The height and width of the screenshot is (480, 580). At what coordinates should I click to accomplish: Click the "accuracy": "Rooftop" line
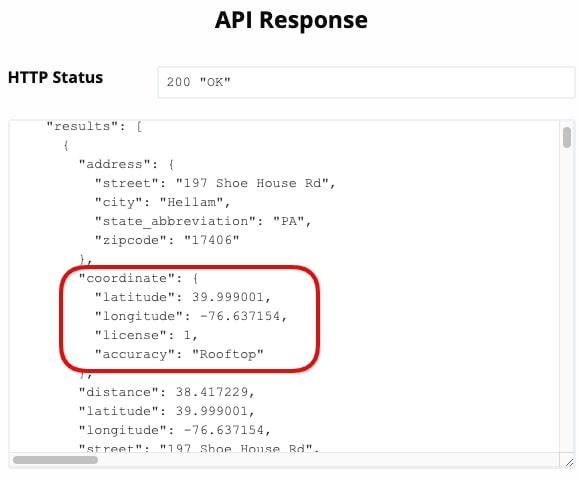pos(179,354)
